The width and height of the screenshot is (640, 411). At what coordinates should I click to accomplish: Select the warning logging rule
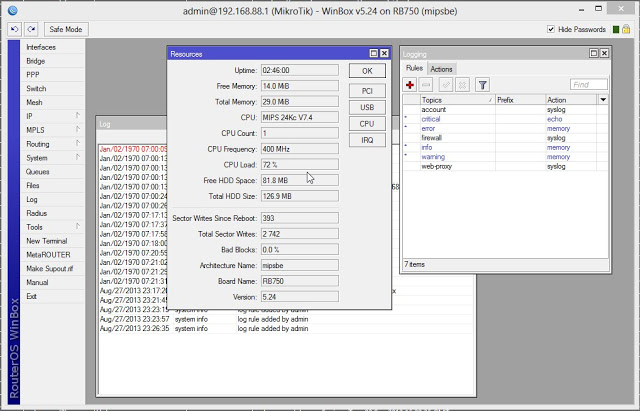(x=505, y=157)
